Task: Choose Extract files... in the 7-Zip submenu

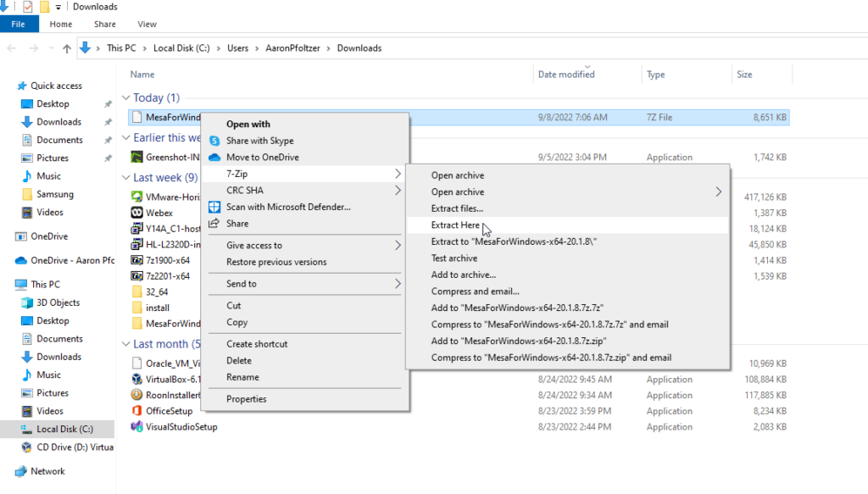Action: [568, 208]
